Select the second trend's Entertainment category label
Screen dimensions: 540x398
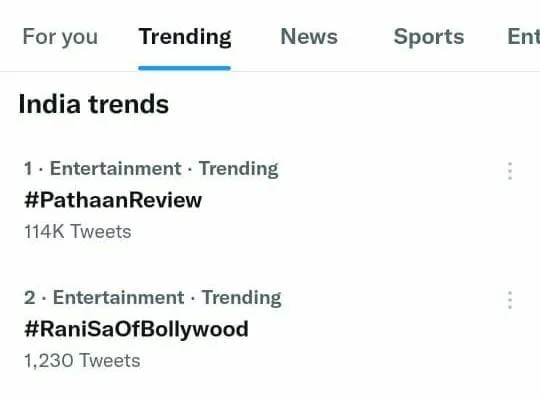click(x=118, y=297)
